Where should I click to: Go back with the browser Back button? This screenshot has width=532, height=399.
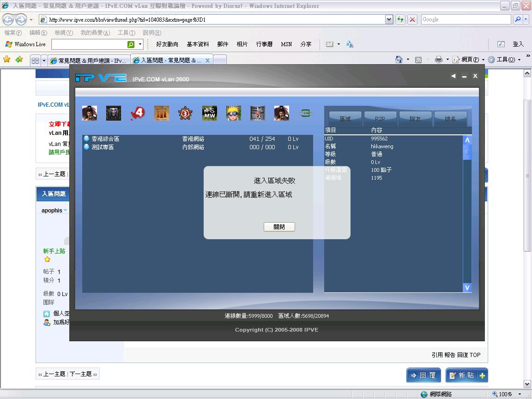click(x=8, y=19)
